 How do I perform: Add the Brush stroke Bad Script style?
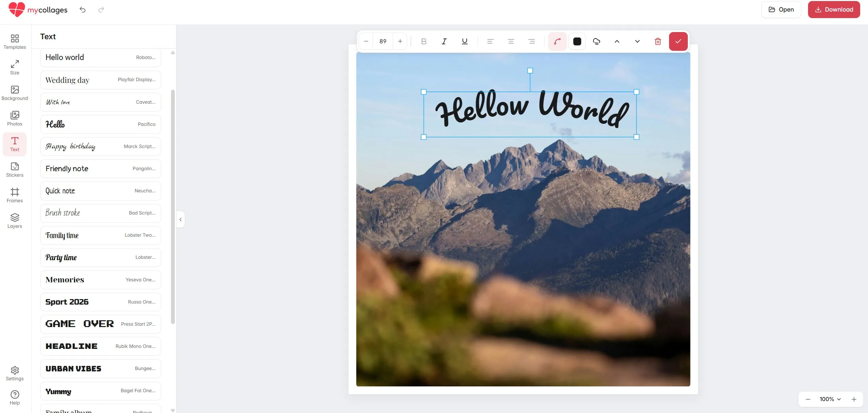tap(100, 213)
